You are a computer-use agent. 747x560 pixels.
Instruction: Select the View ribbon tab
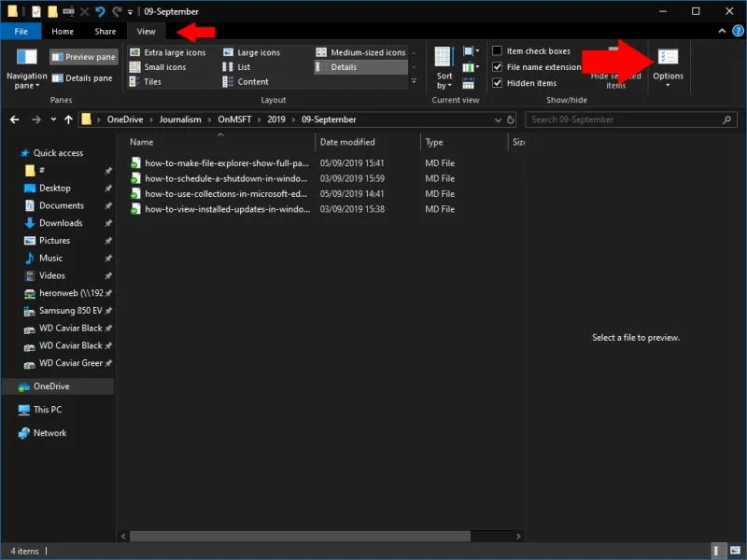click(x=147, y=32)
